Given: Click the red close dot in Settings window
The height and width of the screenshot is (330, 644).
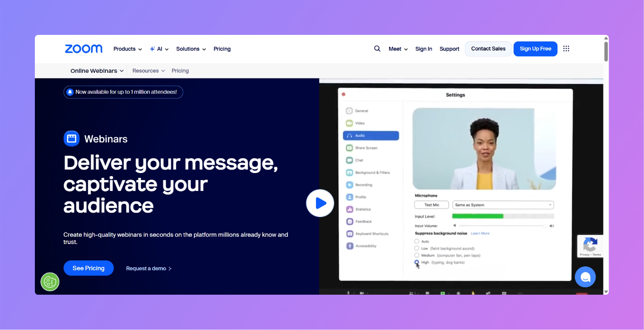Looking at the screenshot, I should (x=343, y=94).
